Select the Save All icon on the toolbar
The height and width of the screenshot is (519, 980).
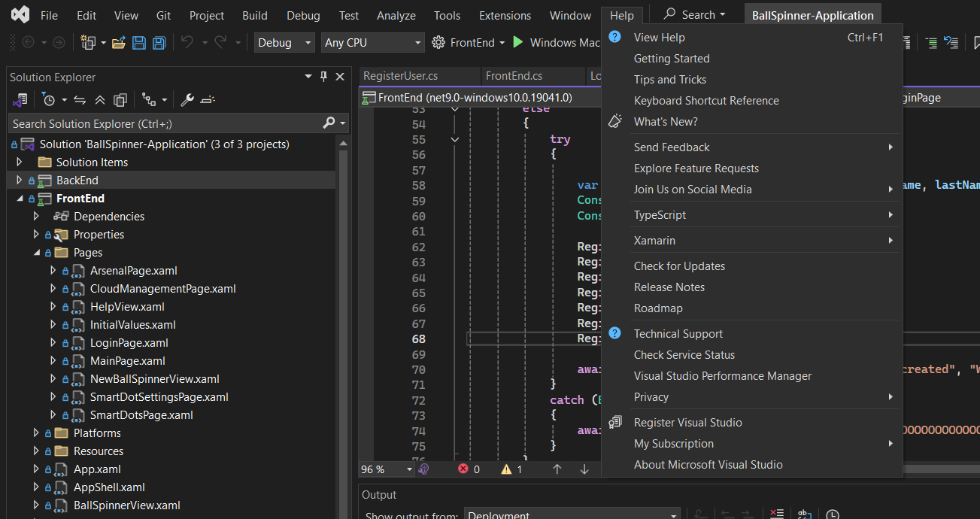click(159, 42)
